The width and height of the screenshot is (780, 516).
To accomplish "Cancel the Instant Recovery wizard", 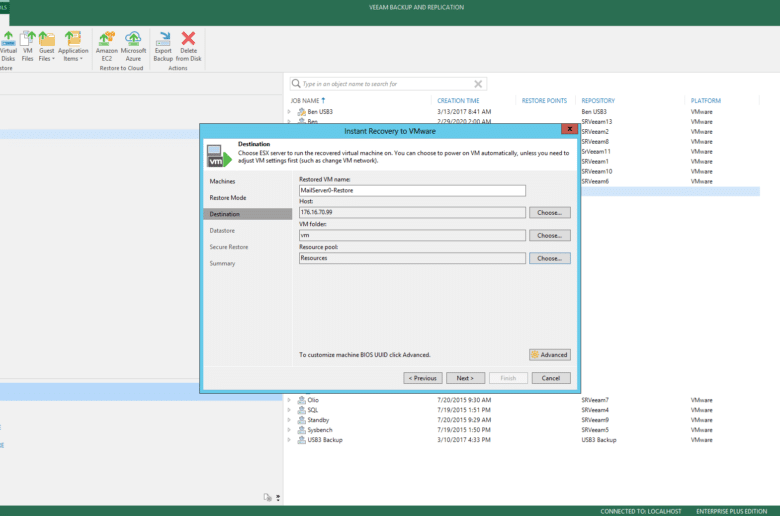I will point(551,378).
